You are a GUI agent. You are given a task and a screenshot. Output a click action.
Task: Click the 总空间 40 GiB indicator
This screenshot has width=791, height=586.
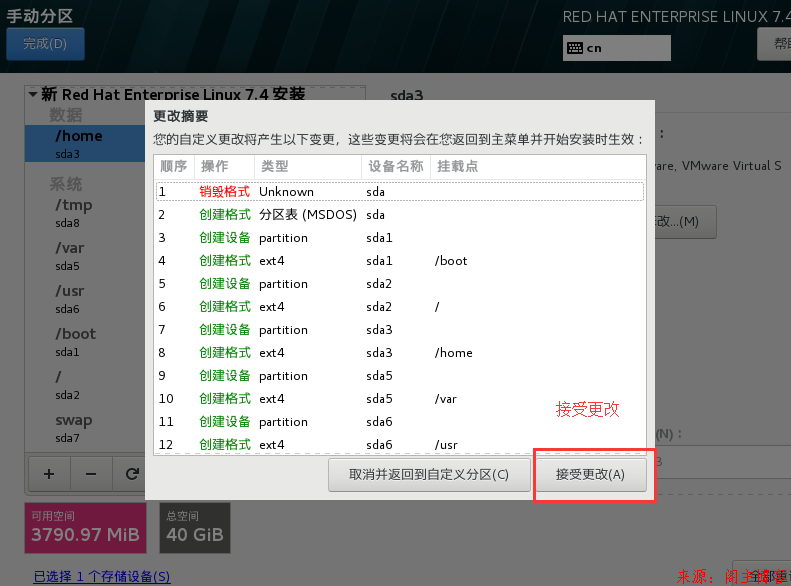tap(195, 528)
